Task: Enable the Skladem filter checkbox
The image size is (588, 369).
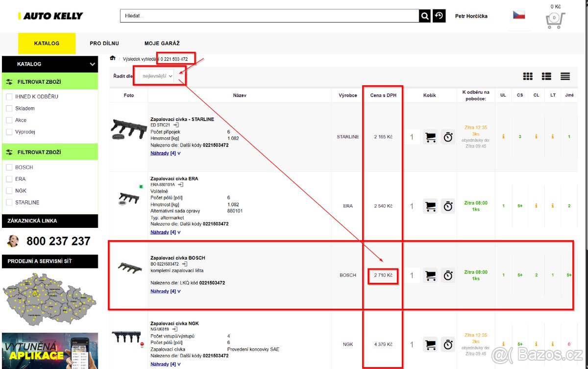Action: pyautogui.click(x=9, y=108)
